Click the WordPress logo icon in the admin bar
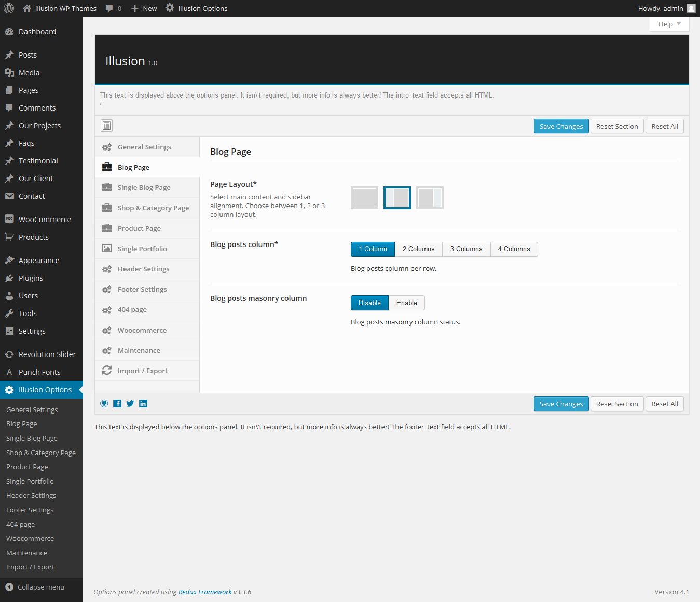Viewport: 700px width, 602px height. (9, 8)
